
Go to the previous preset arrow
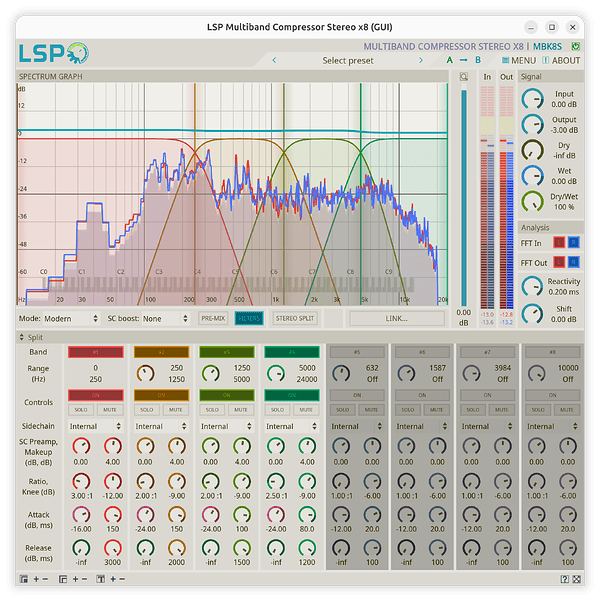click(274, 60)
